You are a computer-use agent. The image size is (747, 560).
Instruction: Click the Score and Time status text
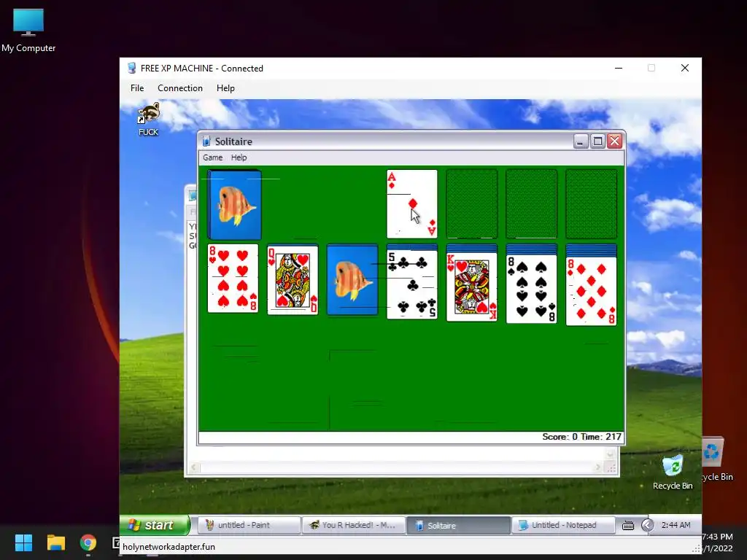click(x=581, y=437)
